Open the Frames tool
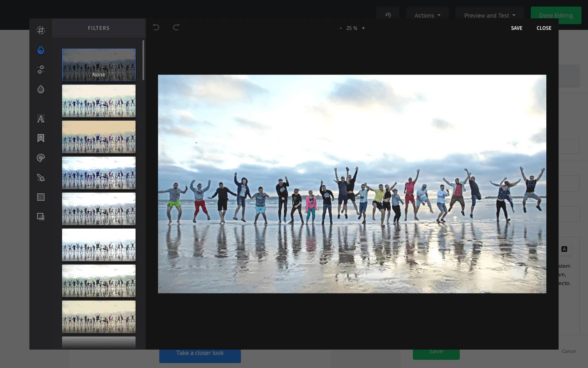This screenshot has width=588, height=368. pyautogui.click(x=40, y=197)
